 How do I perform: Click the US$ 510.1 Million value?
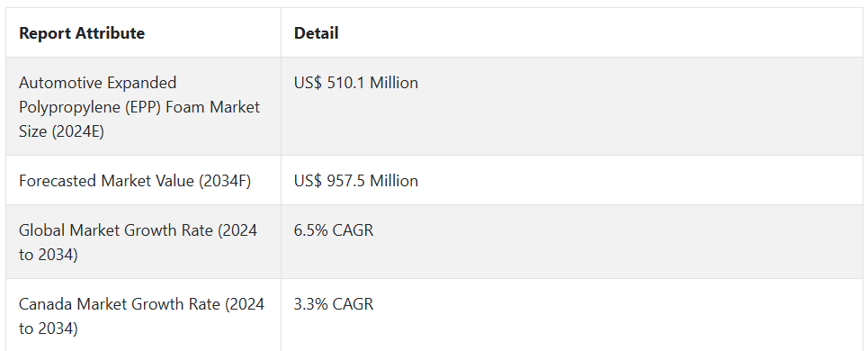click(356, 83)
